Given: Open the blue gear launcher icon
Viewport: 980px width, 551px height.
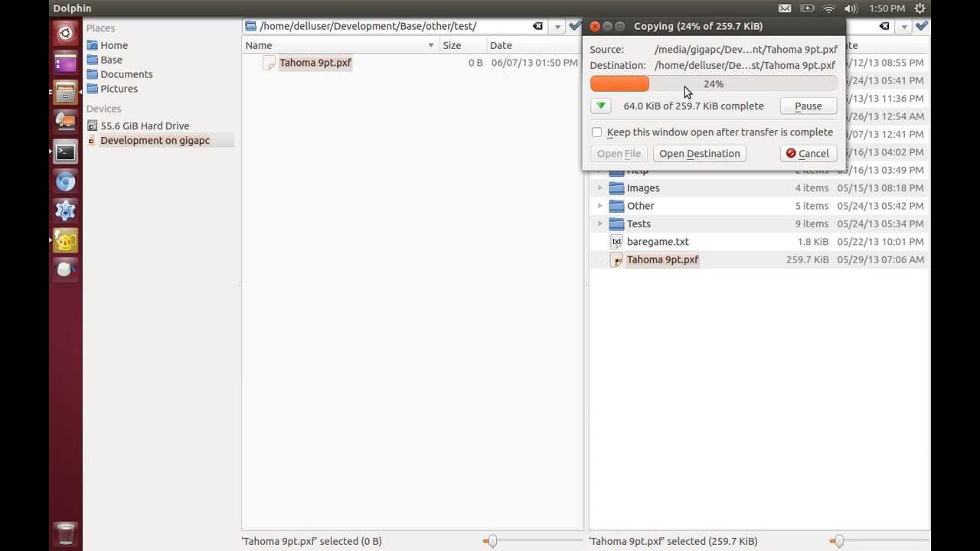Looking at the screenshot, I should 65,210.
